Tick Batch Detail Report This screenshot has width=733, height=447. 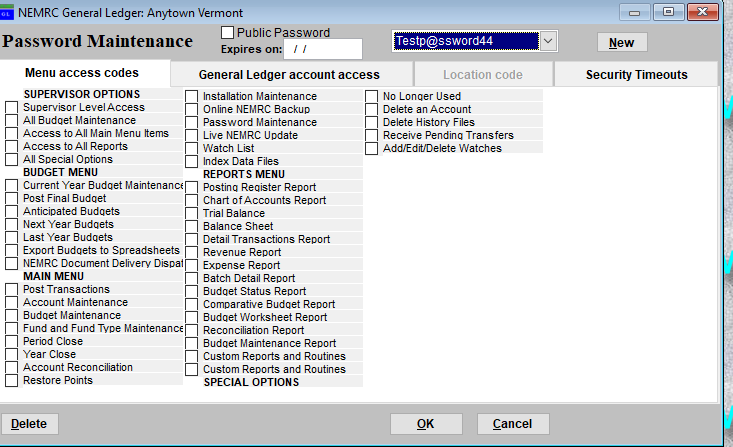point(192,279)
